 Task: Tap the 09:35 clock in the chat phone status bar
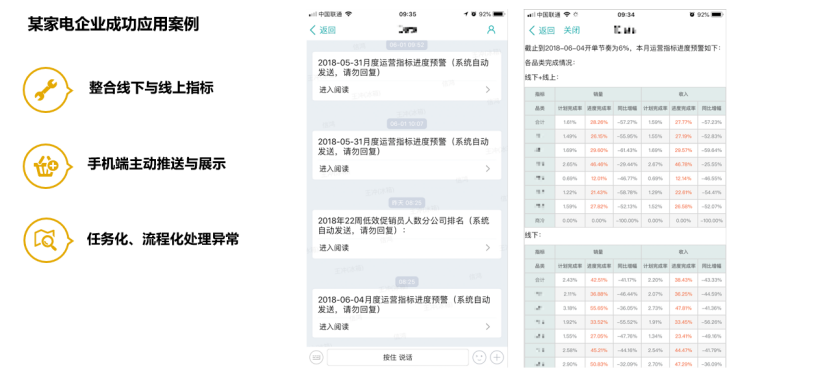(407, 14)
